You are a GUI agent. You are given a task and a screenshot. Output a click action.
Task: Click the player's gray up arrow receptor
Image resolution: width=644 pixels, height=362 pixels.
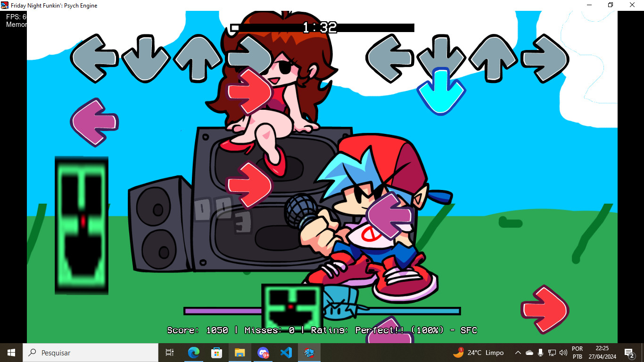[493, 58]
